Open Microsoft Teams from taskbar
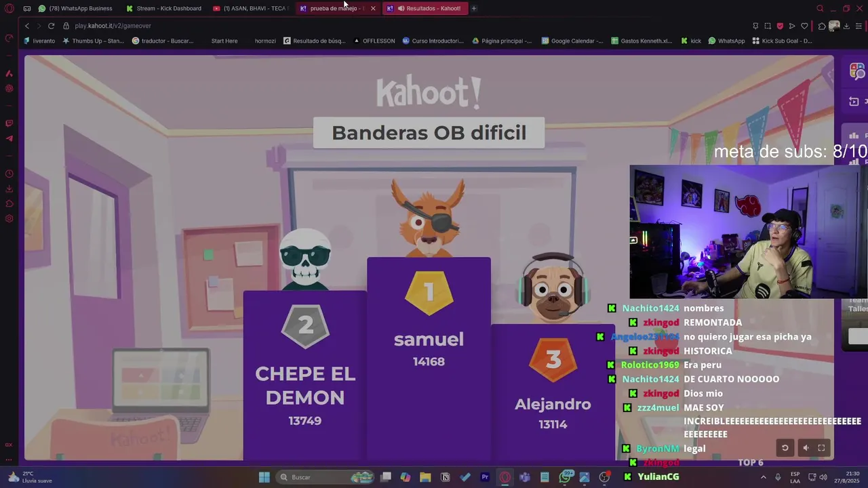868x488 pixels. 525,477
